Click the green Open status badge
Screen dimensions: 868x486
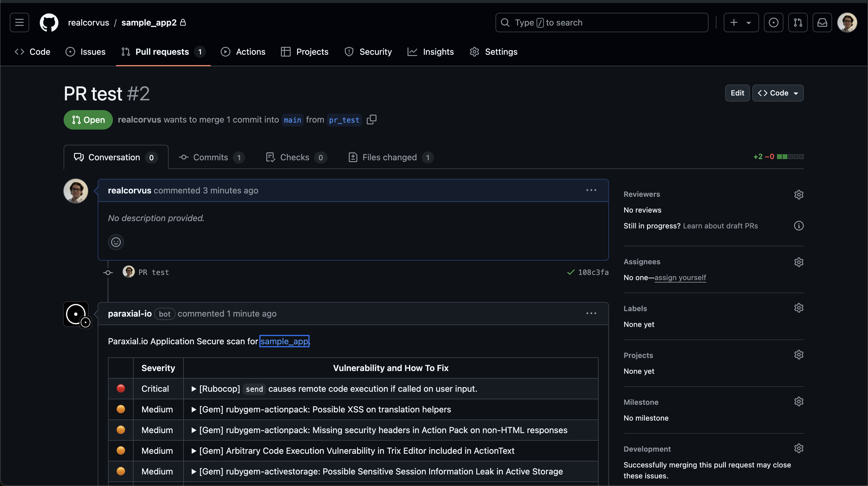coord(88,120)
